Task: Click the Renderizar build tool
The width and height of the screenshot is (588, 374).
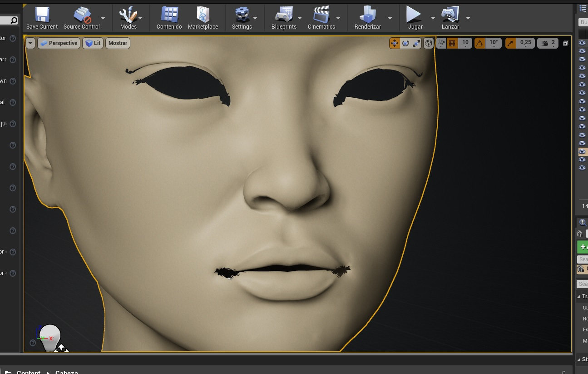Action: 368,18
